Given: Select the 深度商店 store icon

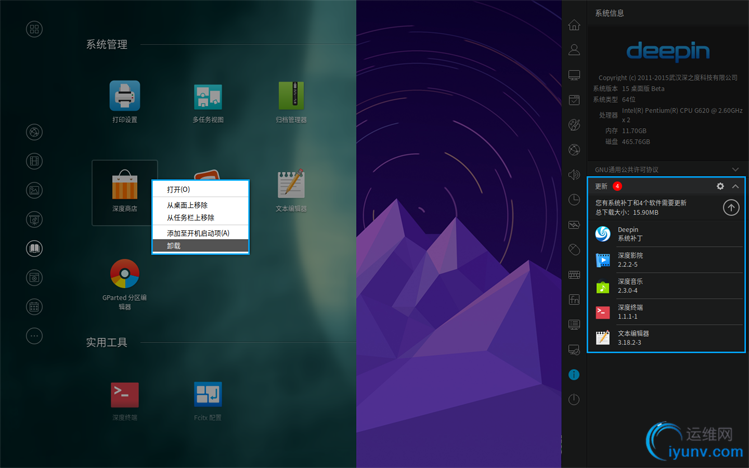Looking at the screenshot, I should 125,184.
